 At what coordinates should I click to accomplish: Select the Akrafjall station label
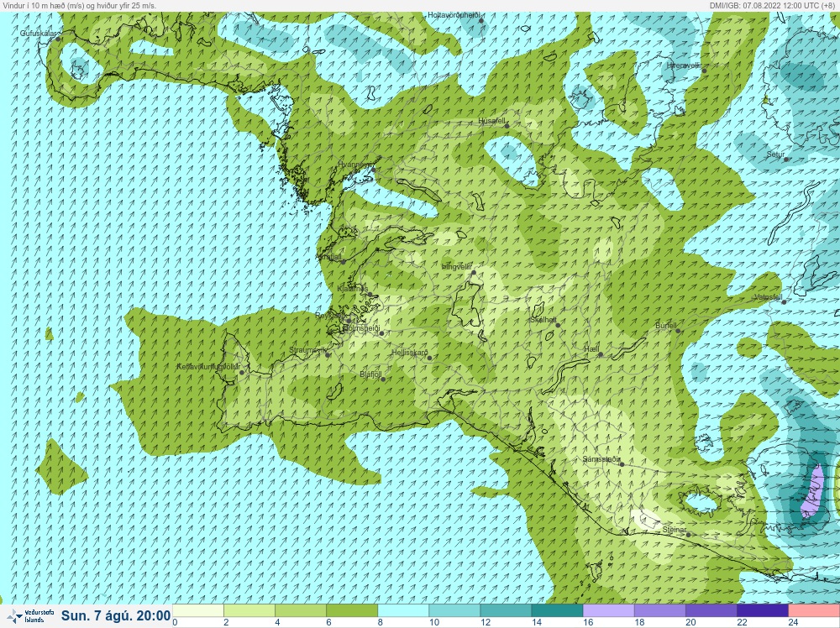[329, 257]
